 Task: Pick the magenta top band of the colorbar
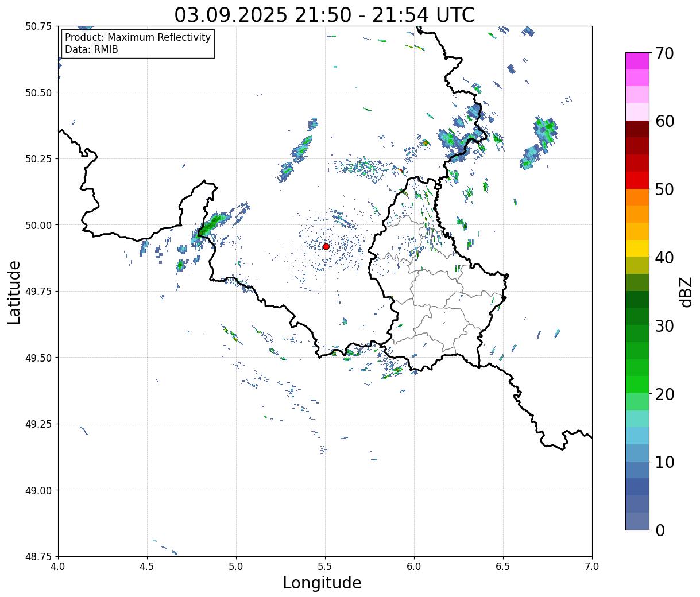(x=637, y=61)
